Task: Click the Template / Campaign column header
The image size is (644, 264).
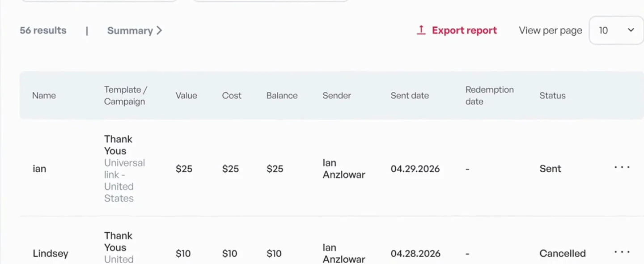Action: pyautogui.click(x=125, y=95)
